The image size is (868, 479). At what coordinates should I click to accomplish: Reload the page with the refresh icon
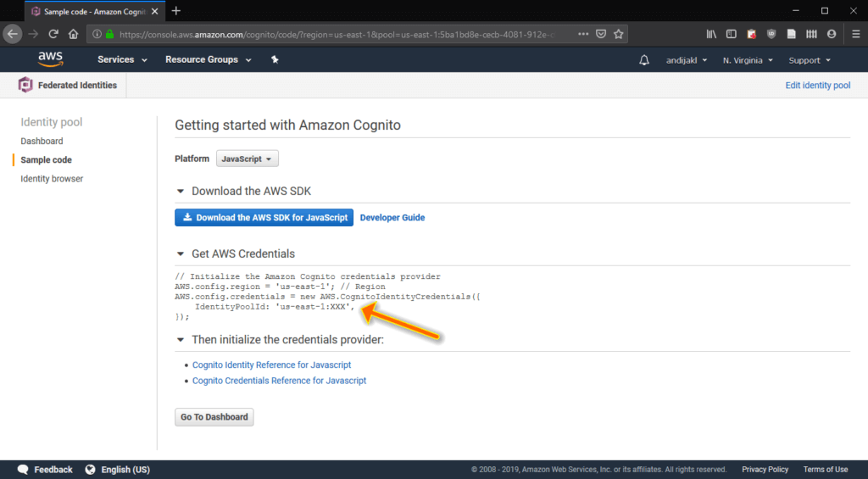53,34
